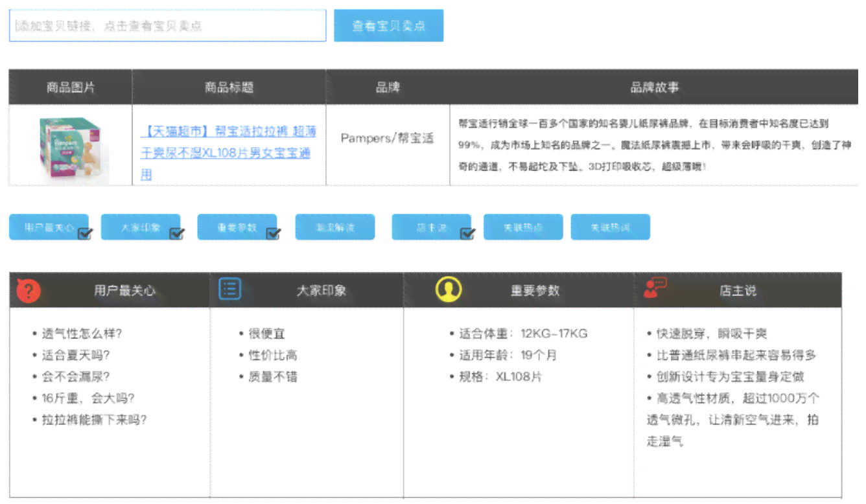Uncheck the checkbox on 店主说 button
This screenshot has height=504, width=866.
pyautogui.click(x=468, y=234)
